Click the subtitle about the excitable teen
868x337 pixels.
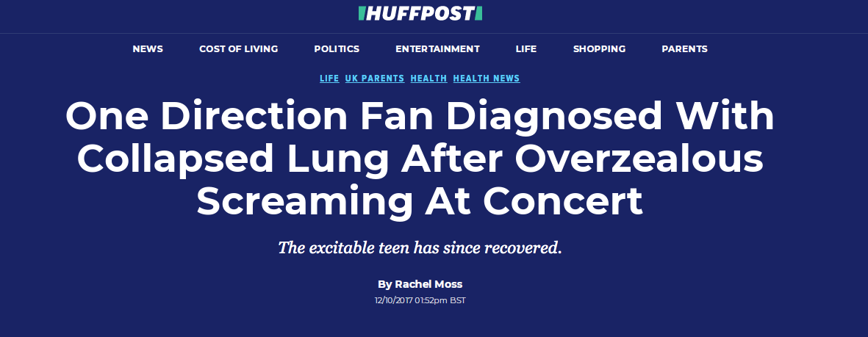tap(420, 247)
